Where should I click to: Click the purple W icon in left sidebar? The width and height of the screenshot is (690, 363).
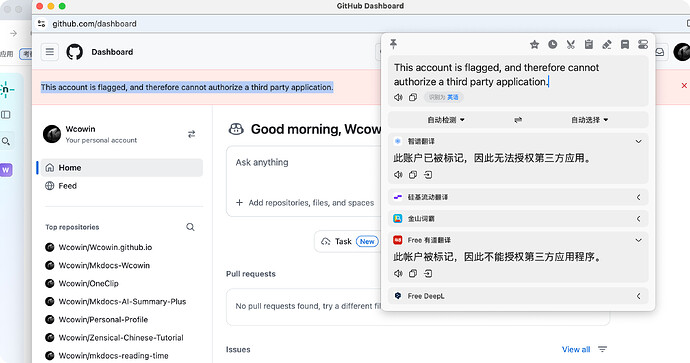(x=6, y=170)
